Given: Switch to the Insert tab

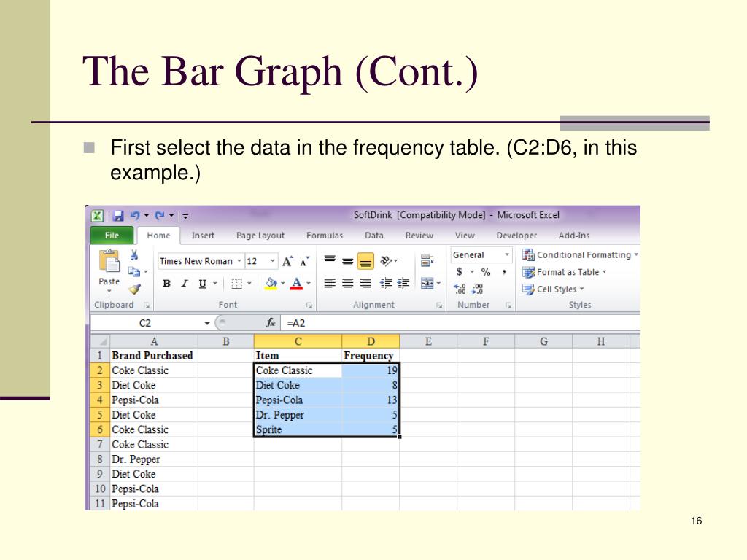Looking at the screenshot, I should tap(203, 236).
